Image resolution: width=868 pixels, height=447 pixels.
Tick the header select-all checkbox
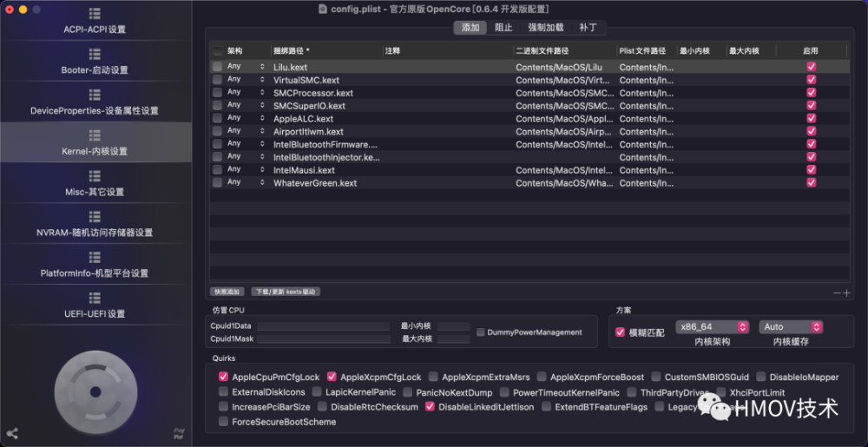[x=218, y=51]
